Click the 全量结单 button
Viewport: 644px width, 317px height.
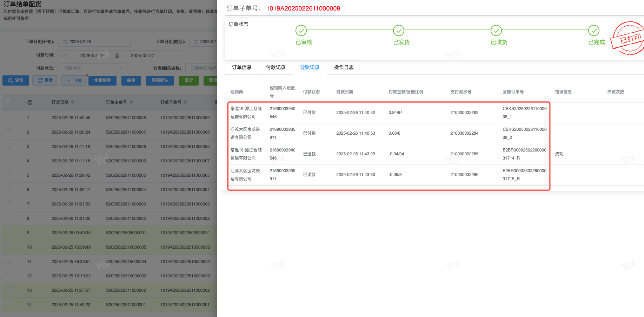[102, 80]
